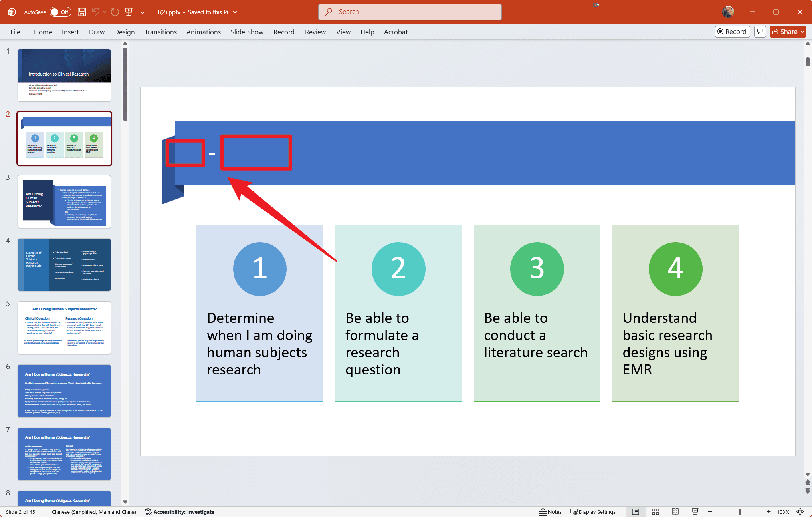Start Slide Show from status bar icon
The width and height of the screenshot is (812, 517).
point(695,512)
